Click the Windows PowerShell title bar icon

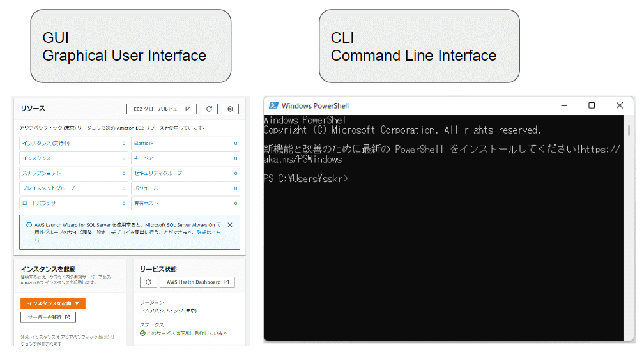point(273,105)
